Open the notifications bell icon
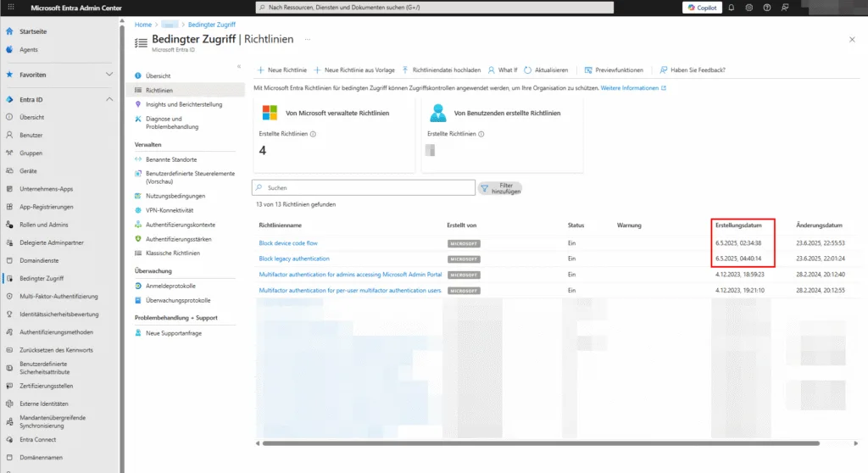This screenshot has width=868, height=473. [732, 8]
